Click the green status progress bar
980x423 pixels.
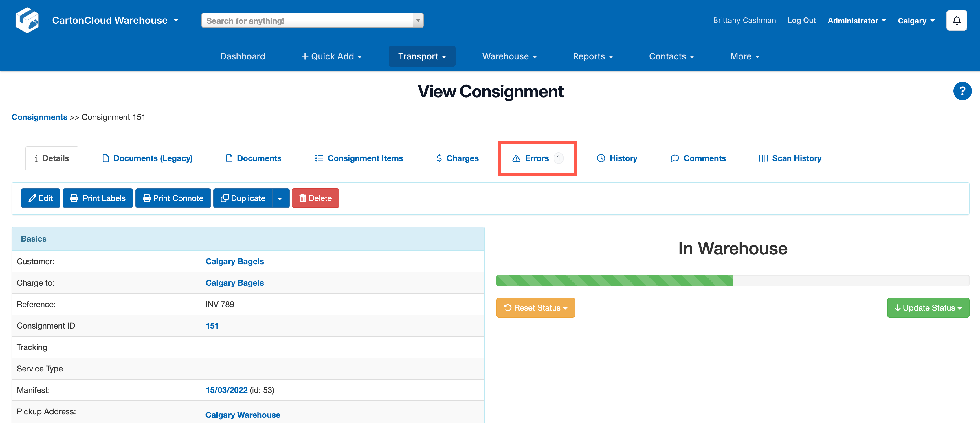(614, 281)
